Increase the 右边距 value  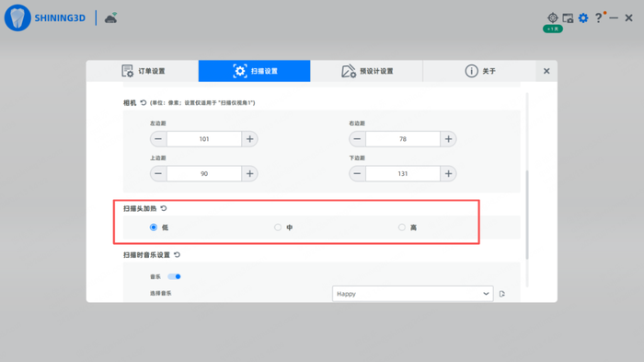[x=449, y=139]
